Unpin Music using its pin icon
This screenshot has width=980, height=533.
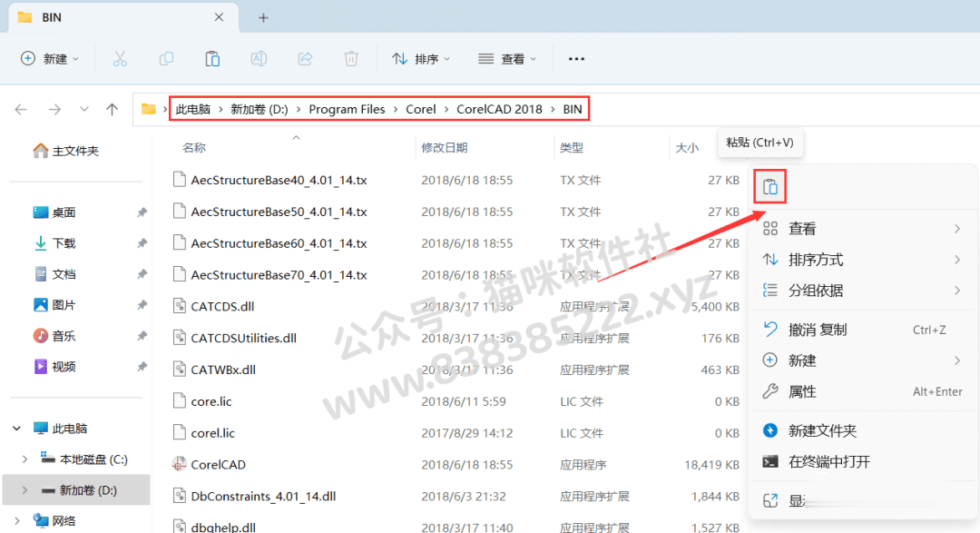click(x=142, y=336)
